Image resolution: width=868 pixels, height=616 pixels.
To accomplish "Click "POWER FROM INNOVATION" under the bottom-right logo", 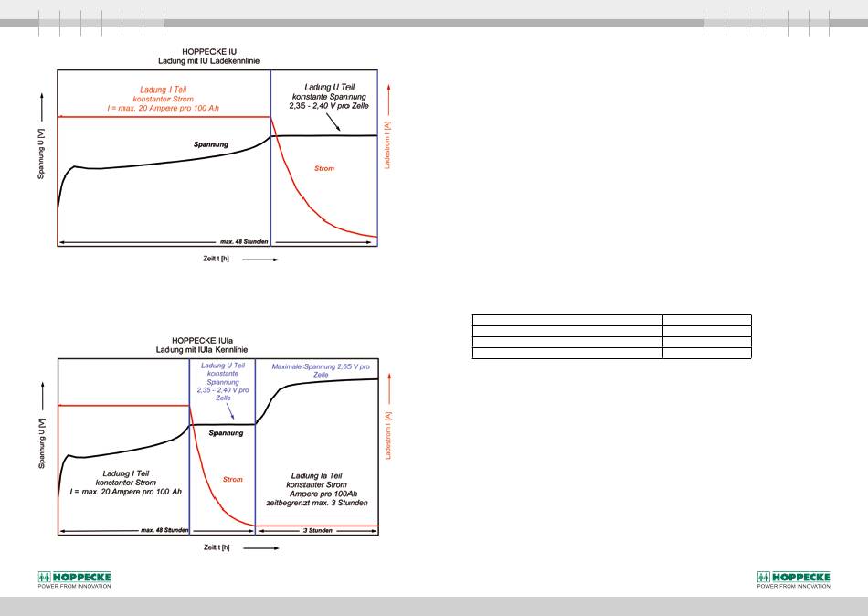I will pyautogui.click(x=794, y=586).
